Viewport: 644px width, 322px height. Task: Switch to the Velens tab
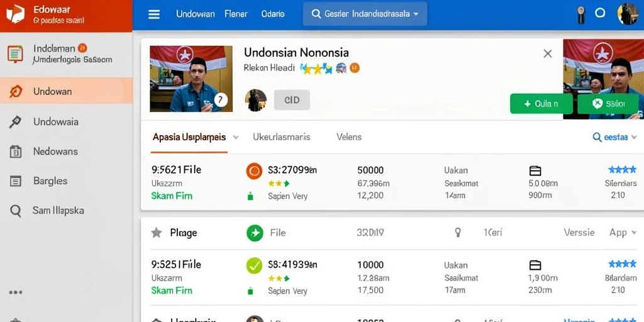click(349, 136)
